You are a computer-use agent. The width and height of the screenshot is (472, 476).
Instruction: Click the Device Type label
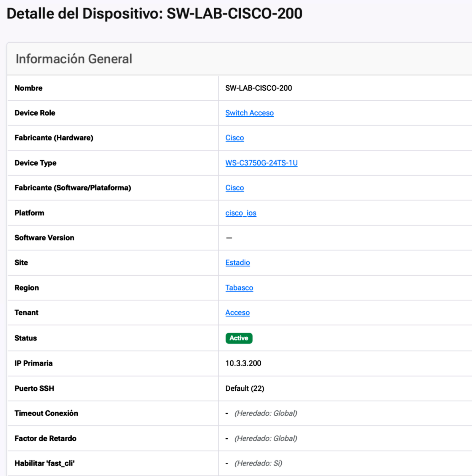point(35,163)
